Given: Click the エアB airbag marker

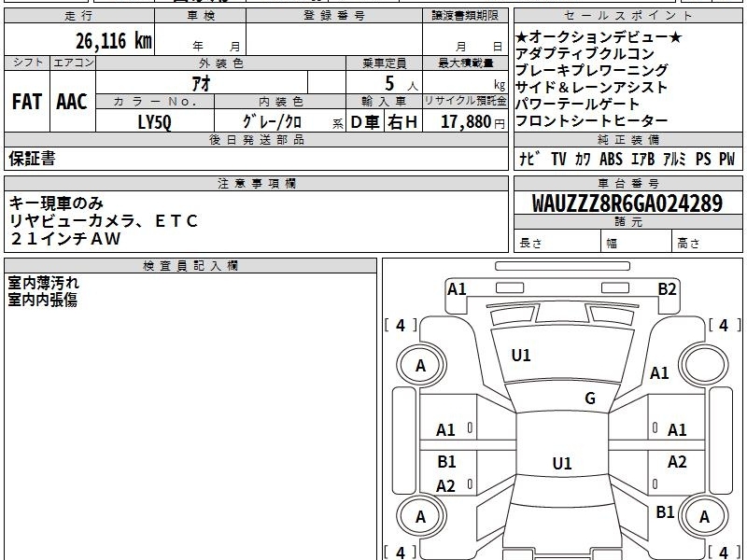Looking at the screenshot, I should (642, 159).
